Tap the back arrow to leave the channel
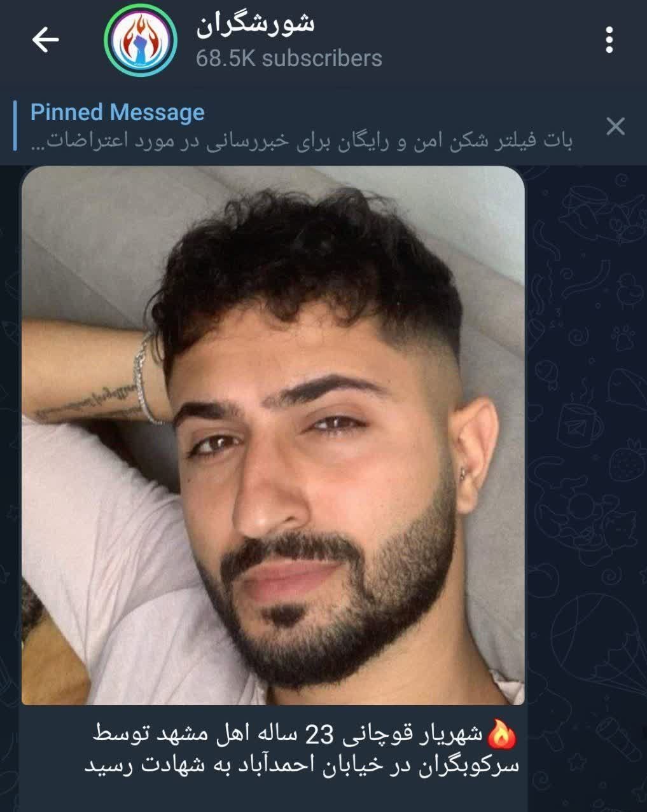647x812 pixels. point(45,41)
